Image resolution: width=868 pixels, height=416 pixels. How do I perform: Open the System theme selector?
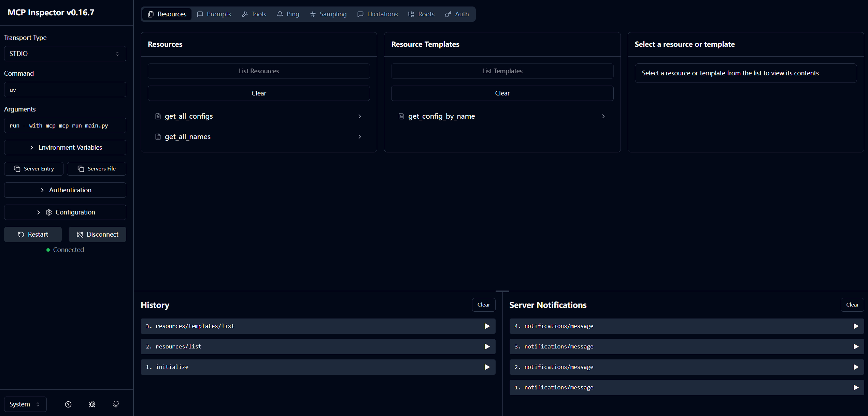point(25,404)
